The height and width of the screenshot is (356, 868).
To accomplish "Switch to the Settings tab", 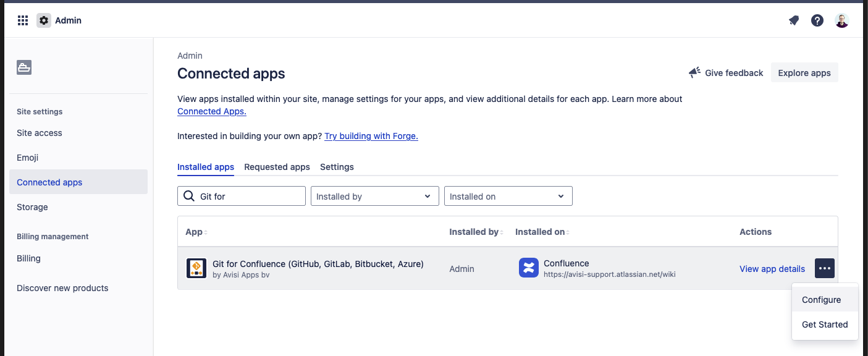I will [337, 167].
